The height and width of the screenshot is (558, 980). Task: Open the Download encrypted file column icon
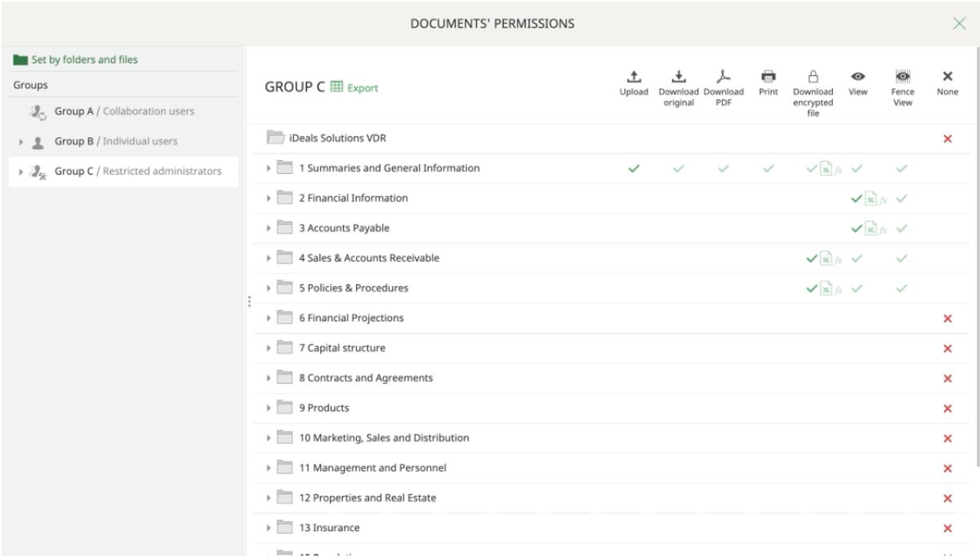pos(813,77)
